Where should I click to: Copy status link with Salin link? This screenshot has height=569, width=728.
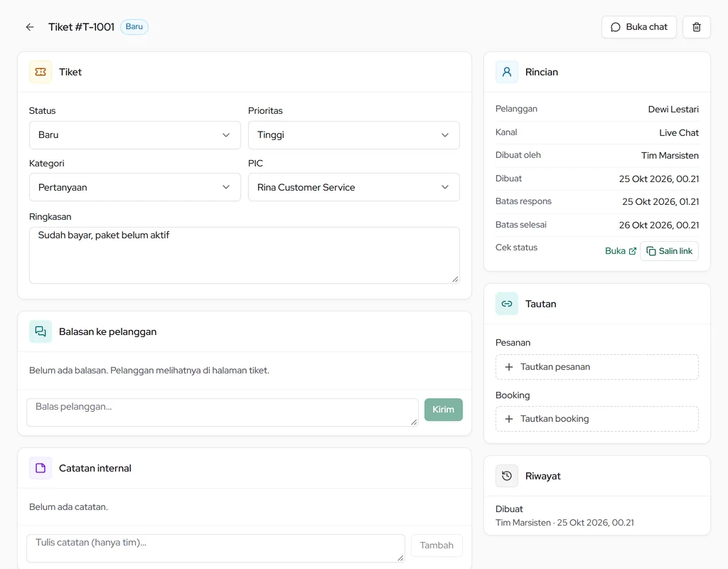pyautogui.click(x=669, y=251)
